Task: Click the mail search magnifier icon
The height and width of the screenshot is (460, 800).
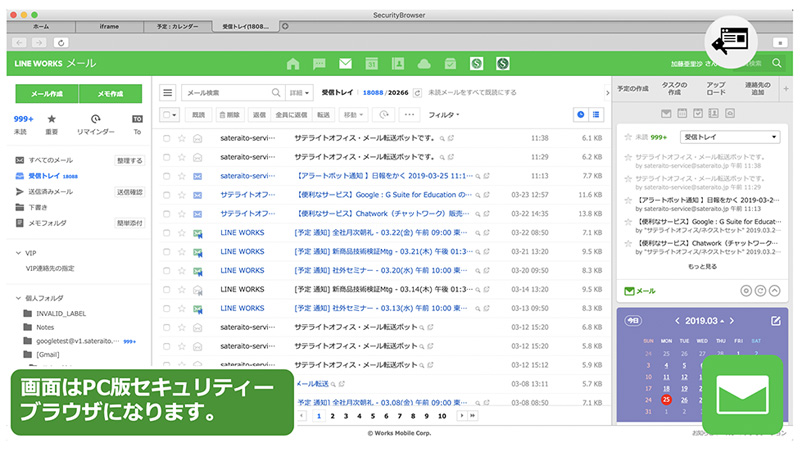Action: (x=276, y=93)
